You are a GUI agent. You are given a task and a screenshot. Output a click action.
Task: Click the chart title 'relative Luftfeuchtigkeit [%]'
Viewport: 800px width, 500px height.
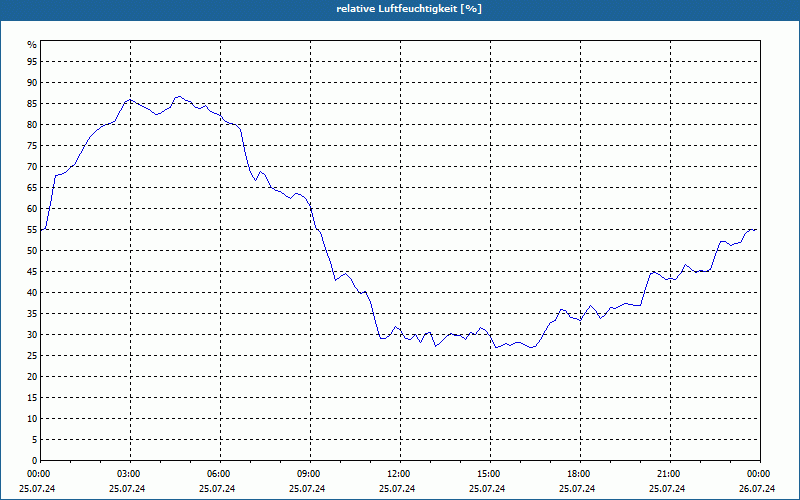pyautogui.click(x=409, y=9)
